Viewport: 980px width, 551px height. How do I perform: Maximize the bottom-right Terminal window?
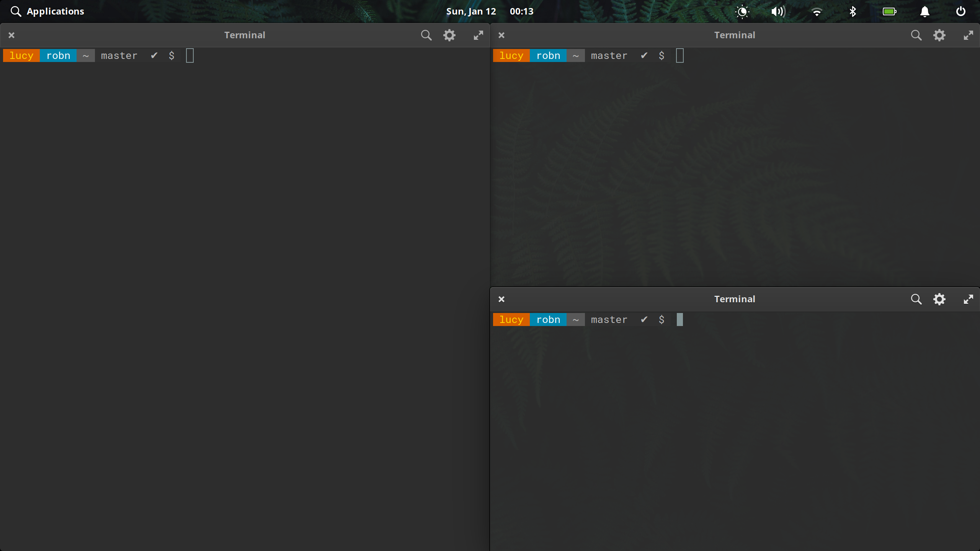tap(968, 299)
